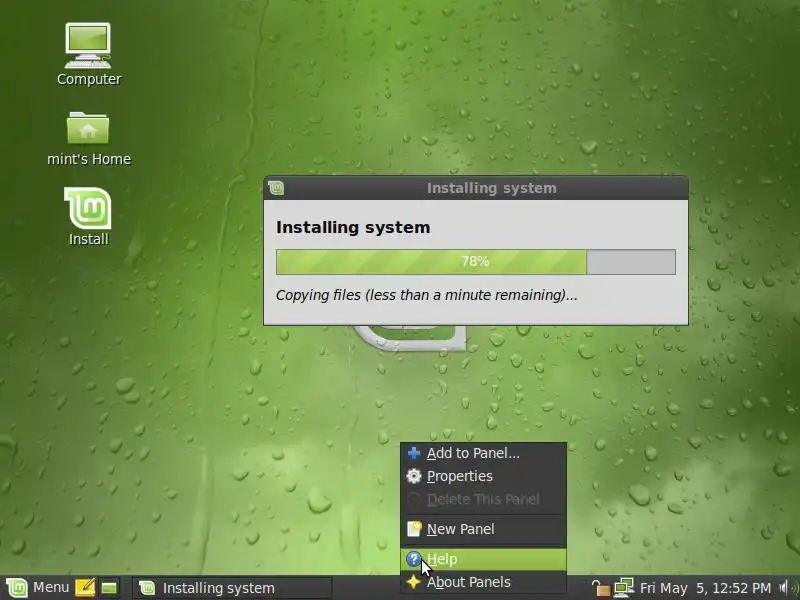Viewport: 800px width, 600px height.
Task: Select New Panel menu entry
Action: pyautogui.click(x=483, y=529)
